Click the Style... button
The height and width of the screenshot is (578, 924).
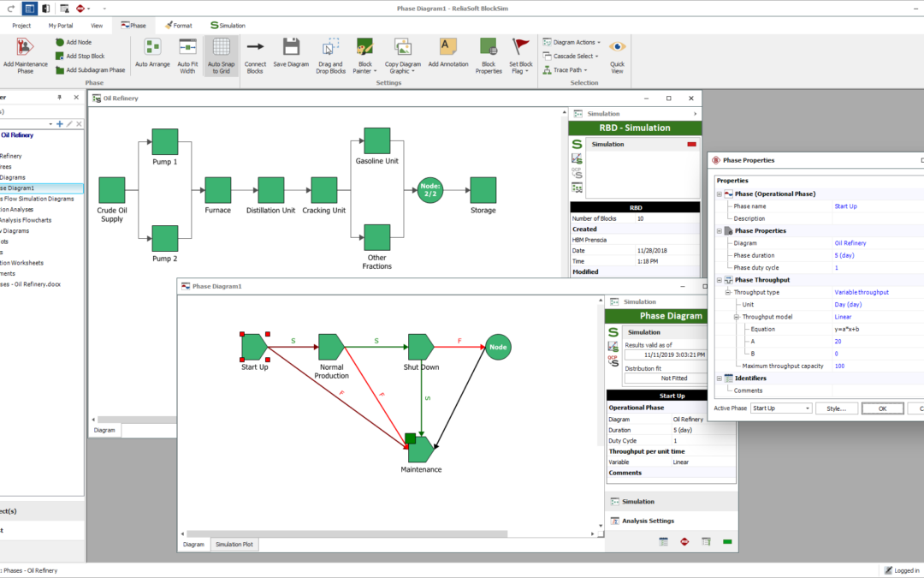click(x=836, y=408)
